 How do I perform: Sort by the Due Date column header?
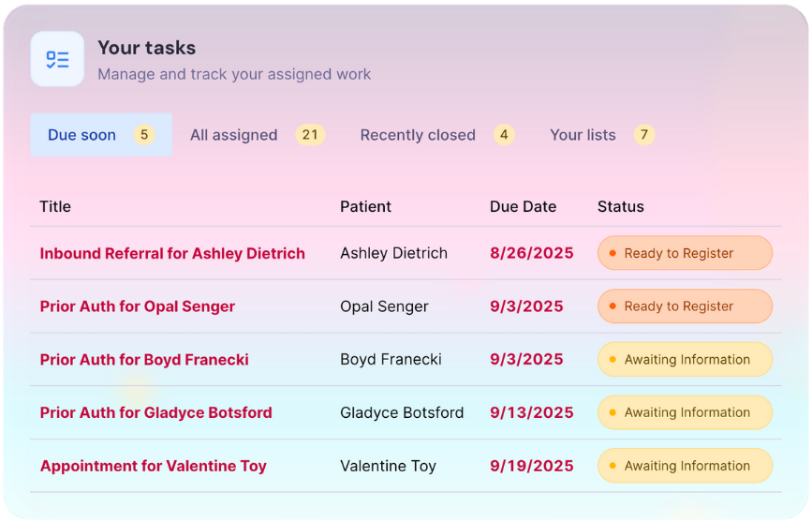pos(523,206)
